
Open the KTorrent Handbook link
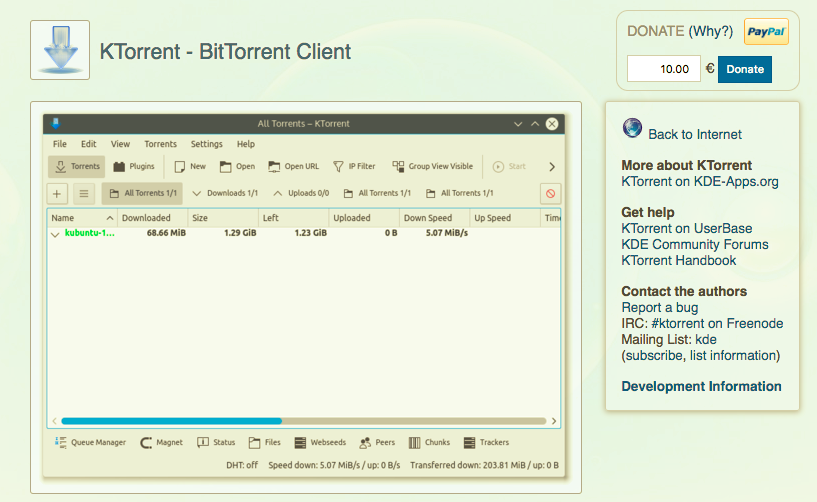tap(678, 261)
